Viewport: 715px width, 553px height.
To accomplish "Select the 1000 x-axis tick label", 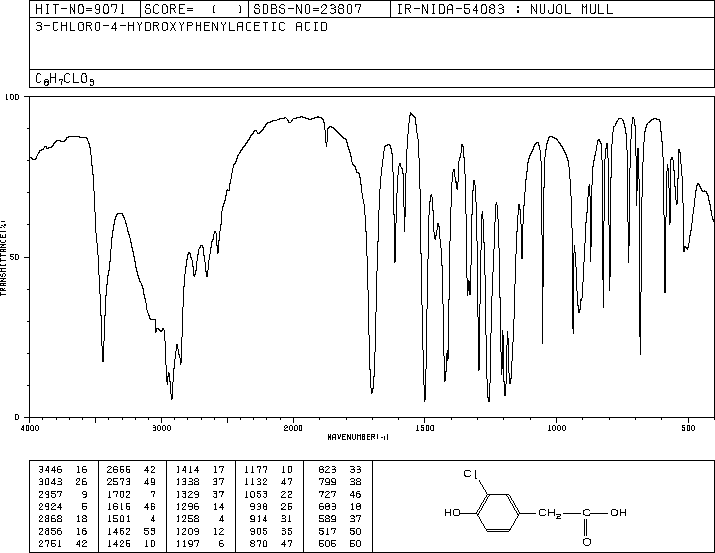I will point(556,428).
